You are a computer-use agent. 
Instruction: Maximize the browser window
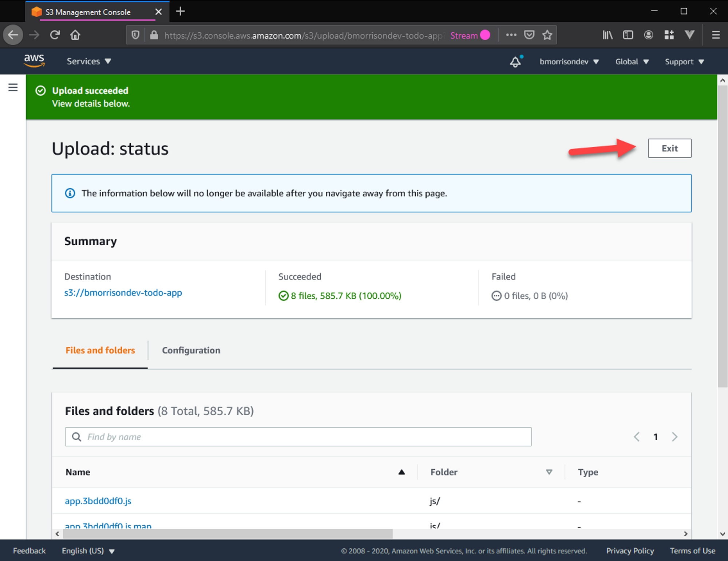684,11
